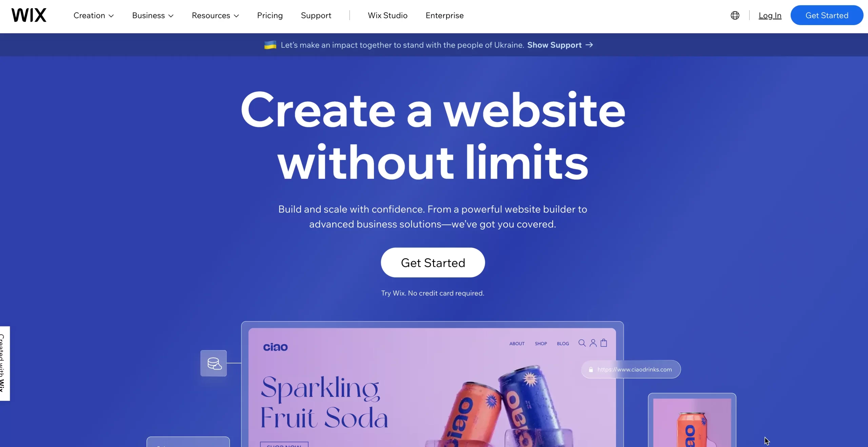Image resolution: width=868 pixels, height=447 pixels.
Task: Open the language/globe selector icon
Action: (735, 15)
